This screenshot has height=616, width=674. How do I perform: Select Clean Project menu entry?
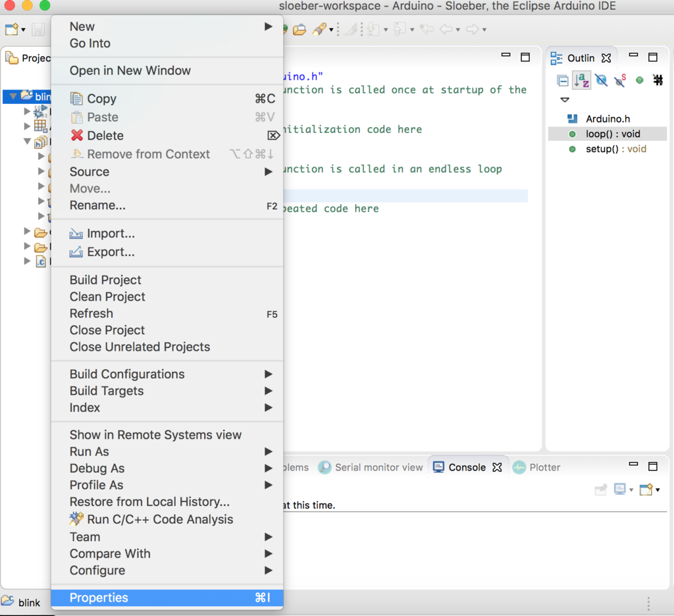[167, 297]
